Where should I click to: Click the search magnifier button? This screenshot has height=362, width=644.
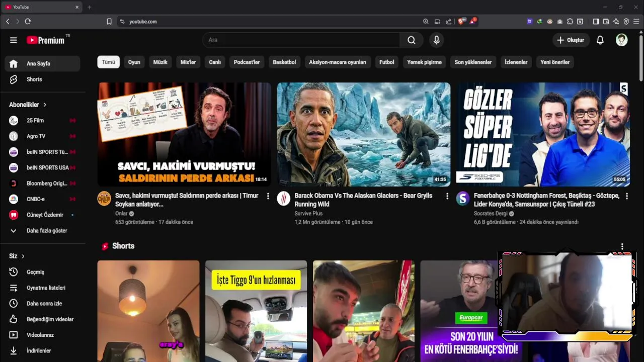412,40
